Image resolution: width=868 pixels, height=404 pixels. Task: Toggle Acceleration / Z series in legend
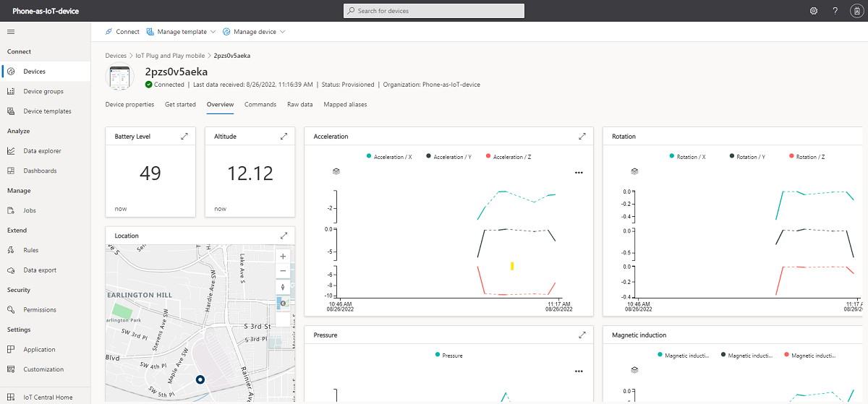click(x=508, y=157)
